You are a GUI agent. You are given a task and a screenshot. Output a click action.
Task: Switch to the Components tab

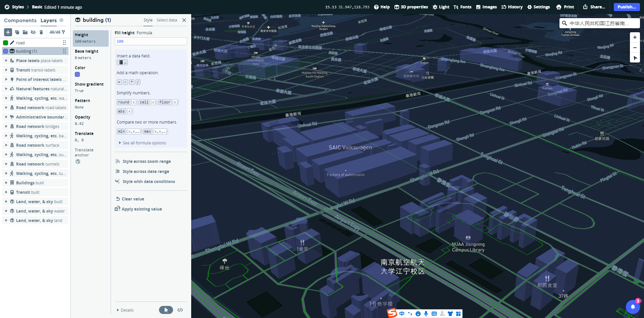[20, 20]
